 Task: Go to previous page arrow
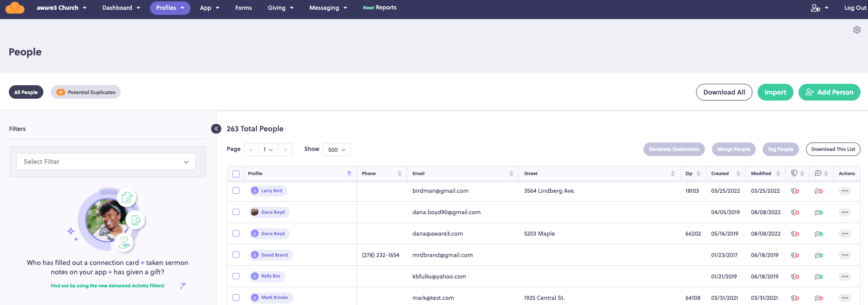[x=251, y=149]
